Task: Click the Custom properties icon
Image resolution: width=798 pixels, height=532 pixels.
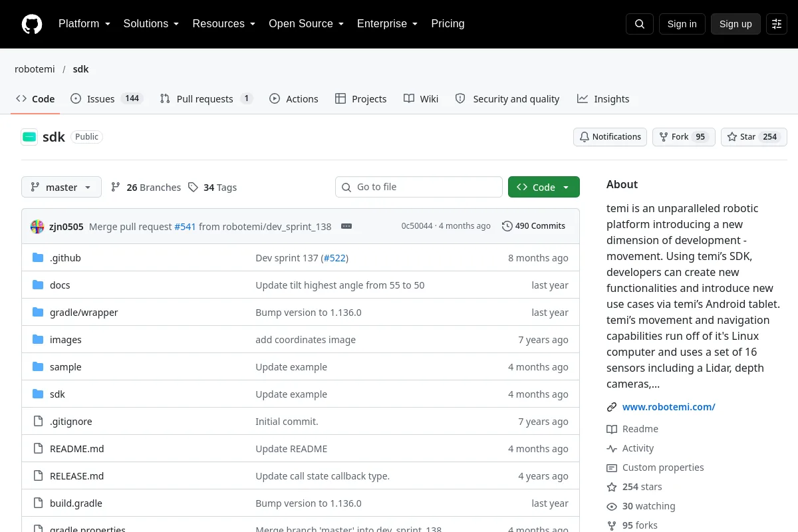Action: pos(612,468)
